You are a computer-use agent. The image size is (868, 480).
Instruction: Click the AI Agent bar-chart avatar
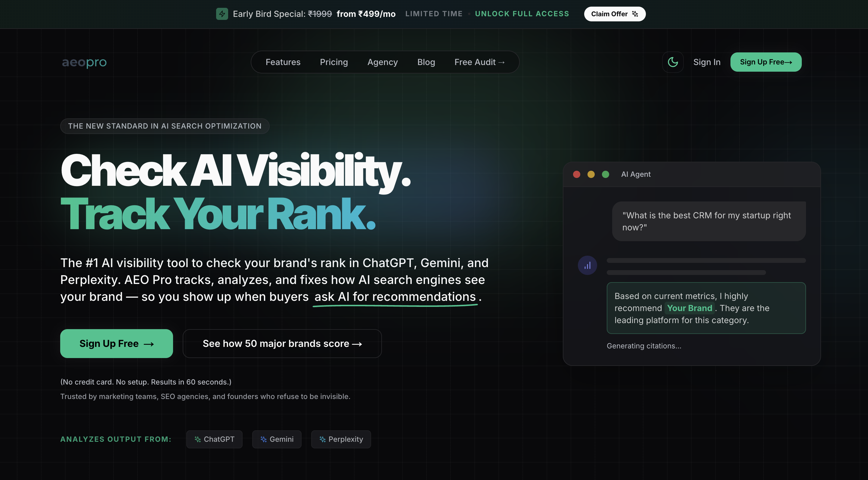click(x=587, y=266)
